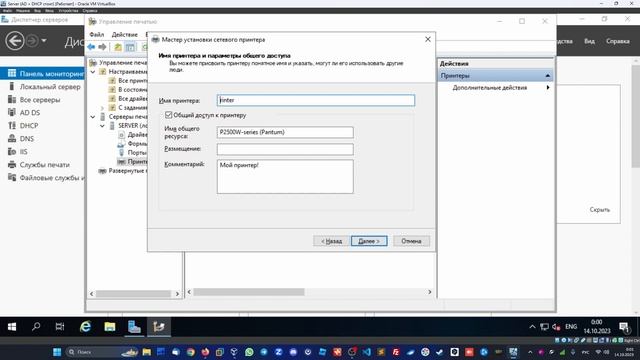Image resolution: width=640 pixels, height=360 pixels.
Task: Switch to Server Manager taskbar button
Action: point(134,327)
